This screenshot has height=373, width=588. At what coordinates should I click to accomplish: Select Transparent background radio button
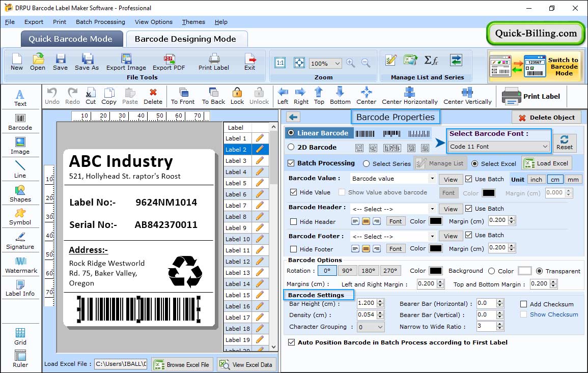coord(539,271)
